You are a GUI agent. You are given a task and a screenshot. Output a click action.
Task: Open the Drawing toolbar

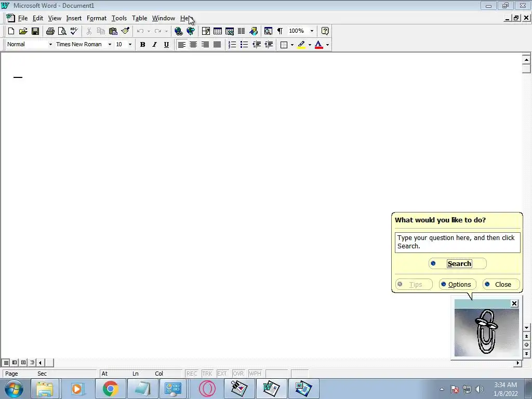point(254,31)
